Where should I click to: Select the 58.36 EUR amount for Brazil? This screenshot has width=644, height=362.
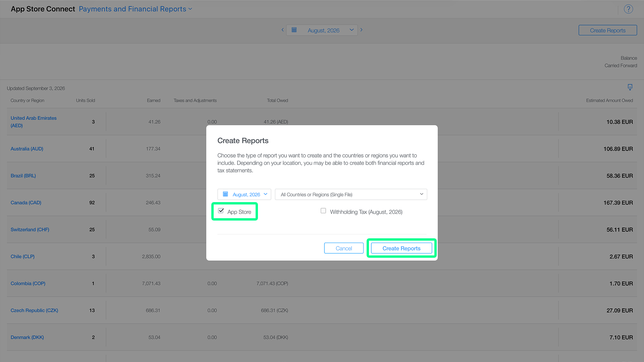pos(620,176)
